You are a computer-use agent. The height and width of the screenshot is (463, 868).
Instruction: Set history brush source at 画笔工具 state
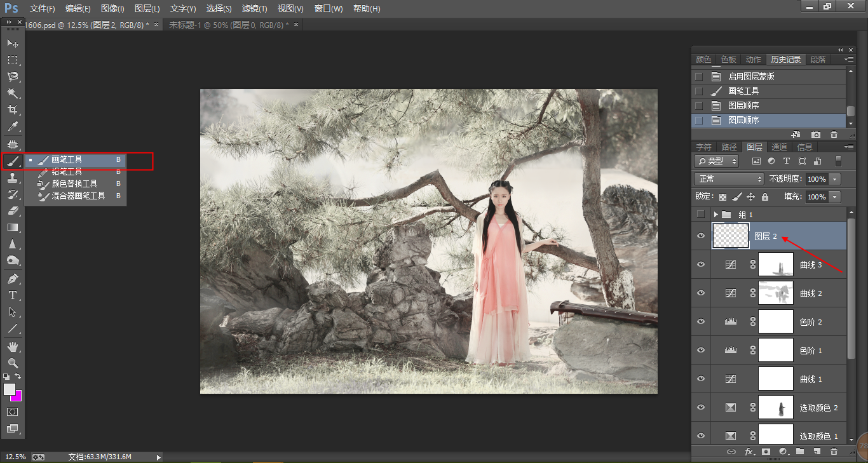(699, 91)
